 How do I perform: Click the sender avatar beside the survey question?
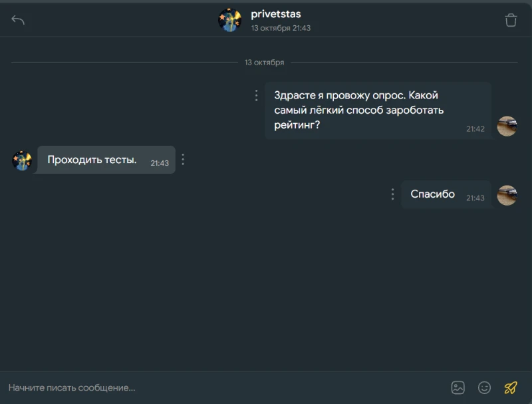[507, 126]
